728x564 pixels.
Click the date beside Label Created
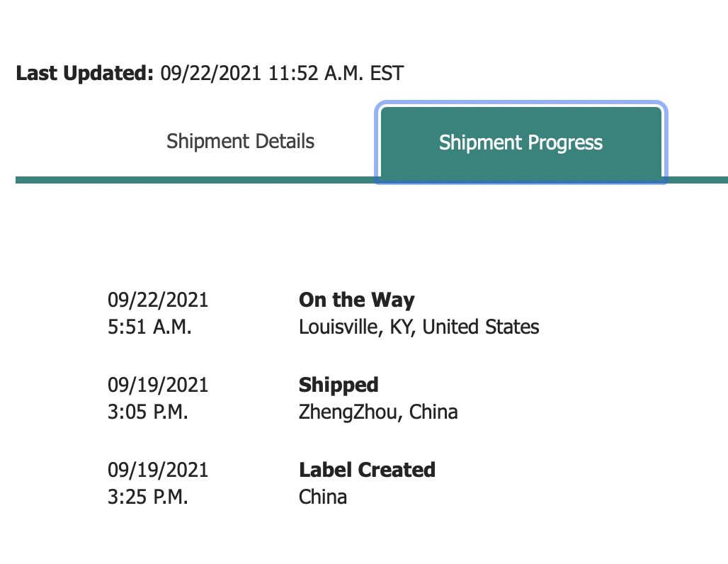pyautogui.click(x=158, y=470)
